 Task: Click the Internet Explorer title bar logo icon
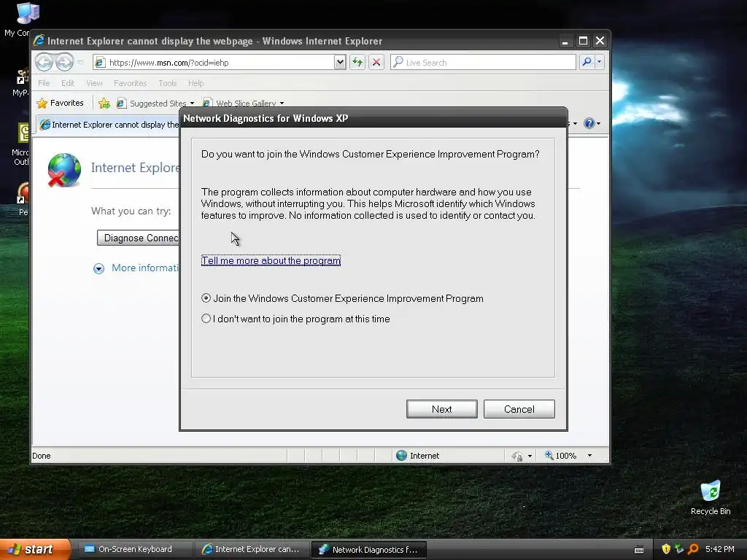tap(39, 41)
